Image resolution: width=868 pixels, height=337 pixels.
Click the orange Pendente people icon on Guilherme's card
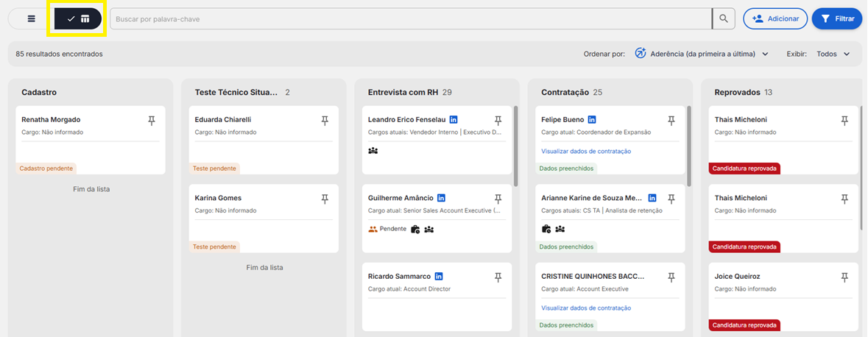coord(373,229)
